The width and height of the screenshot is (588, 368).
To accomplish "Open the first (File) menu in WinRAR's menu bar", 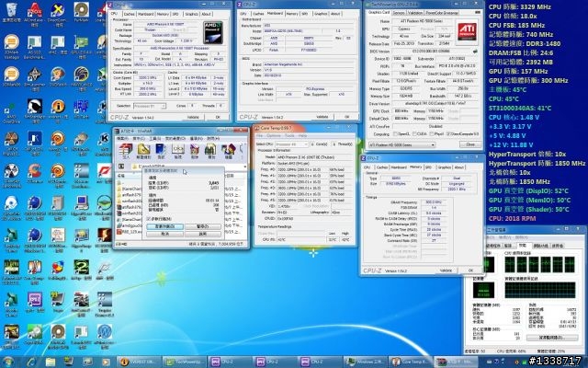I will (122, 139).
